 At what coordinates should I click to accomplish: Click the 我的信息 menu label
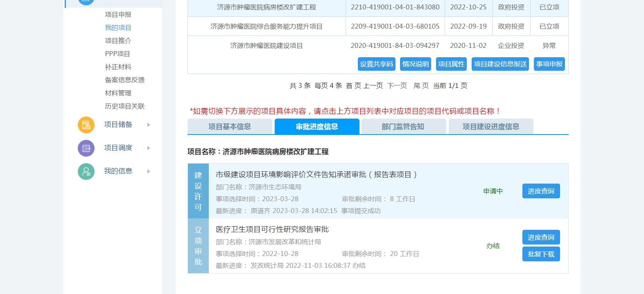tap(118, 171)
